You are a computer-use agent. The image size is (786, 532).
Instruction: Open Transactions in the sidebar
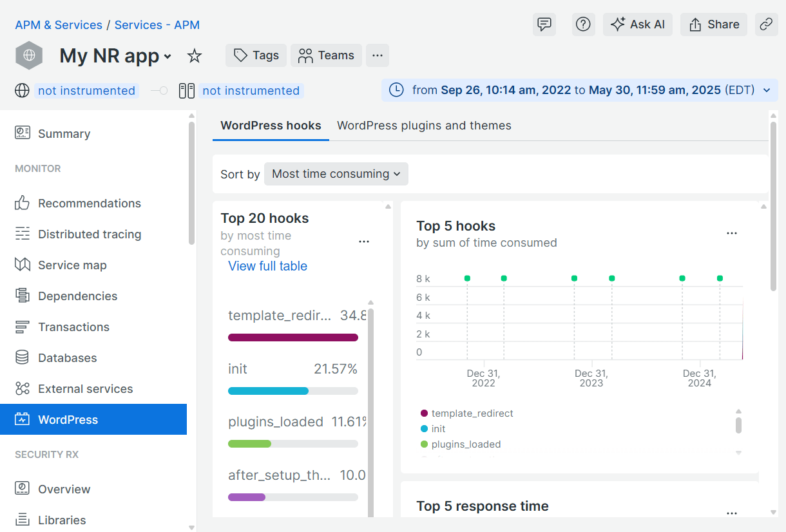pyautogui.click(x=93, y=327)
